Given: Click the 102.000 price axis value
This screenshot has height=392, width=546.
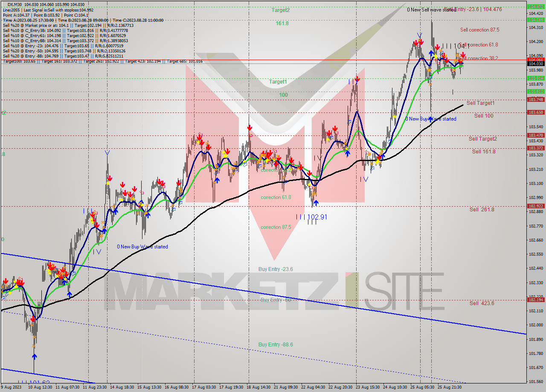Looking at the screenshot, I should point(536,325).
